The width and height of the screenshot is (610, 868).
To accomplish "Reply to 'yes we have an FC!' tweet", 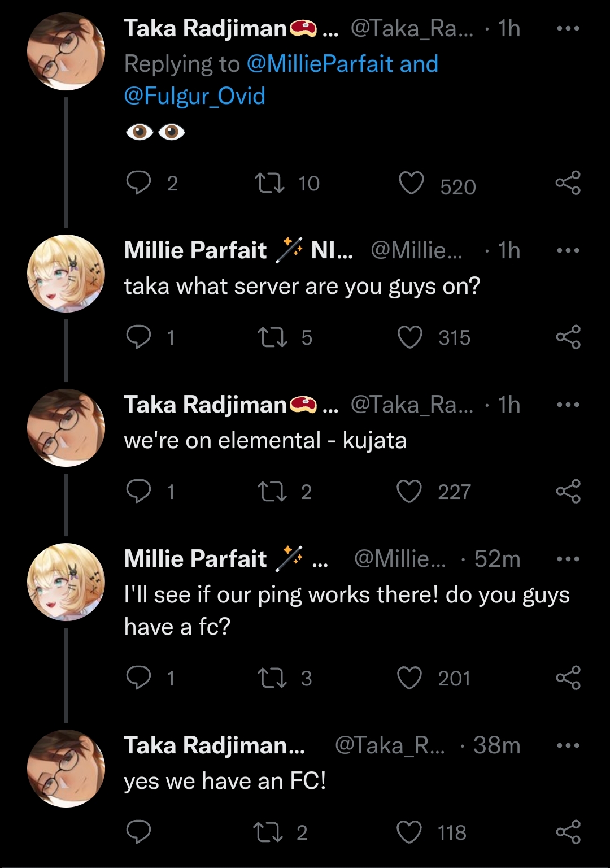I will click(x=138, y=832).
